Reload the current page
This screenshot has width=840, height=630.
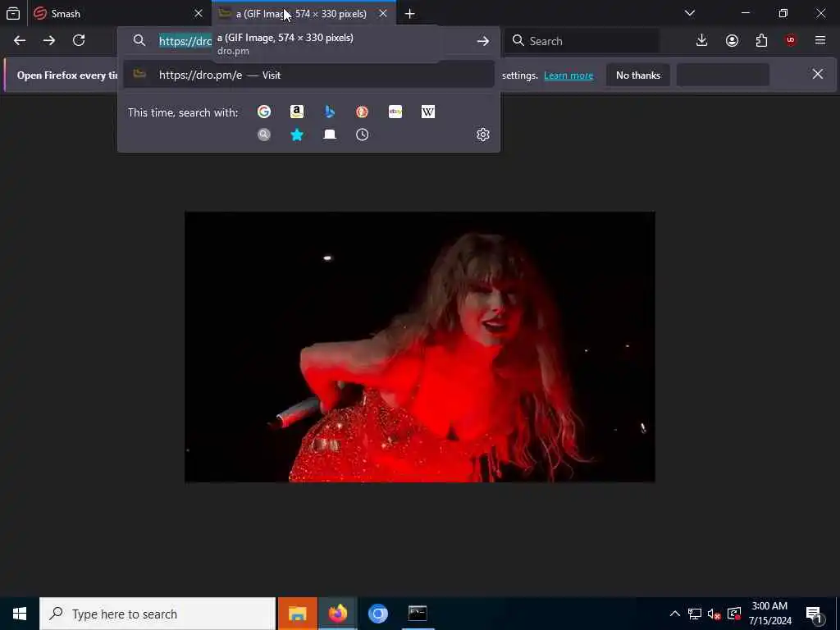(79, 41)
